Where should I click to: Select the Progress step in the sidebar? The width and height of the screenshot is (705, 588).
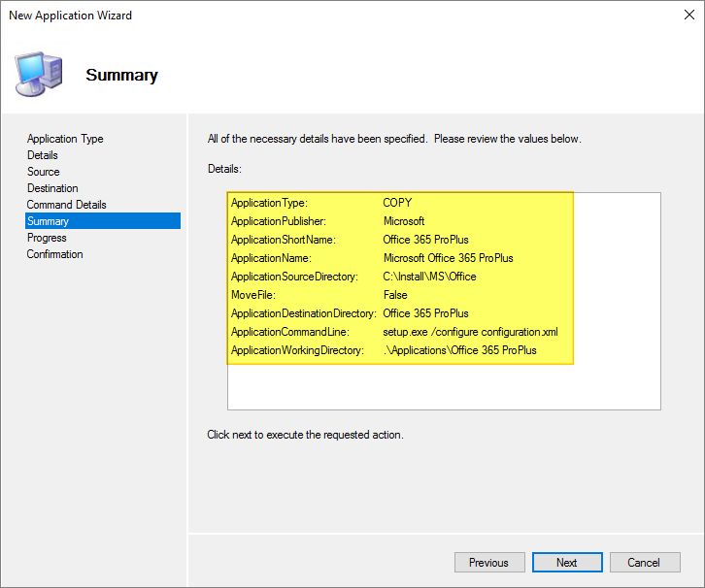click(47, 238)
